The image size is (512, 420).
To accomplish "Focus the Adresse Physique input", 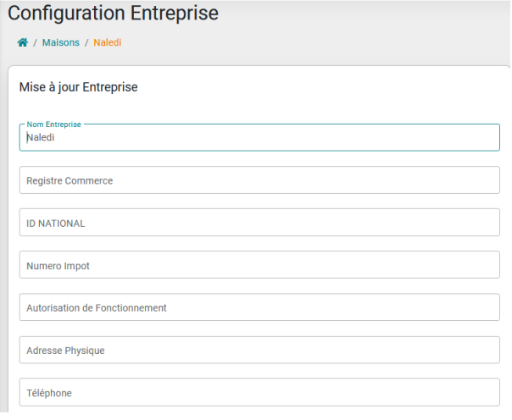I will coord(259,351).
